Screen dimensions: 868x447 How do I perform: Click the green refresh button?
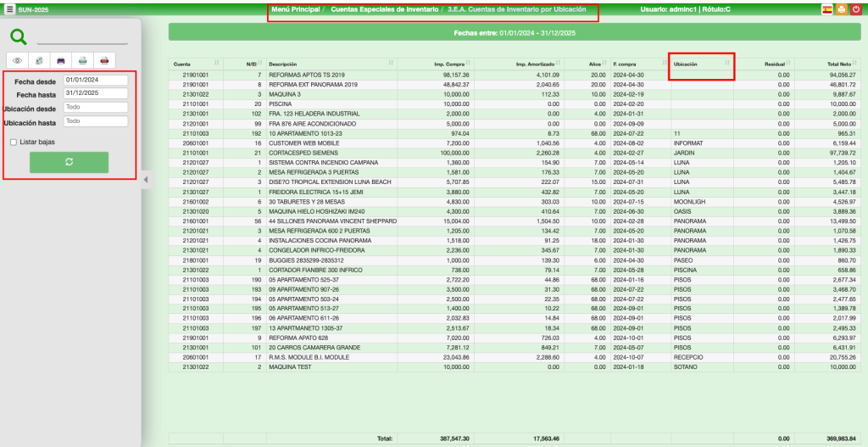tap(70, 162)
